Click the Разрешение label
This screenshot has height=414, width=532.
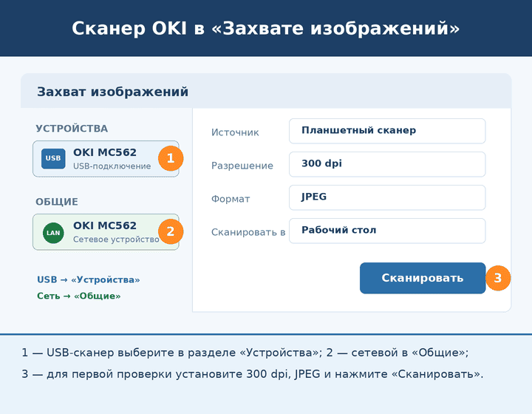pyautogui.click(x=242, y=166)
